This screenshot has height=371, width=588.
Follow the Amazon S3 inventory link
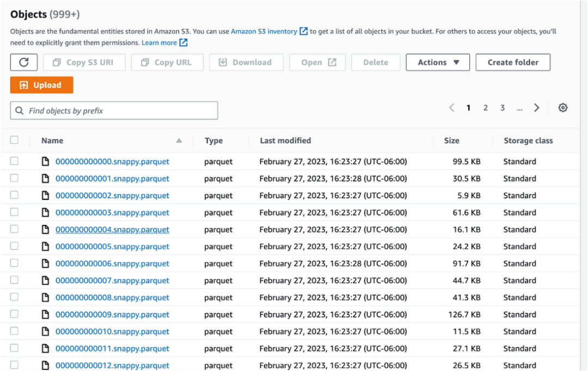pos(264,32)
